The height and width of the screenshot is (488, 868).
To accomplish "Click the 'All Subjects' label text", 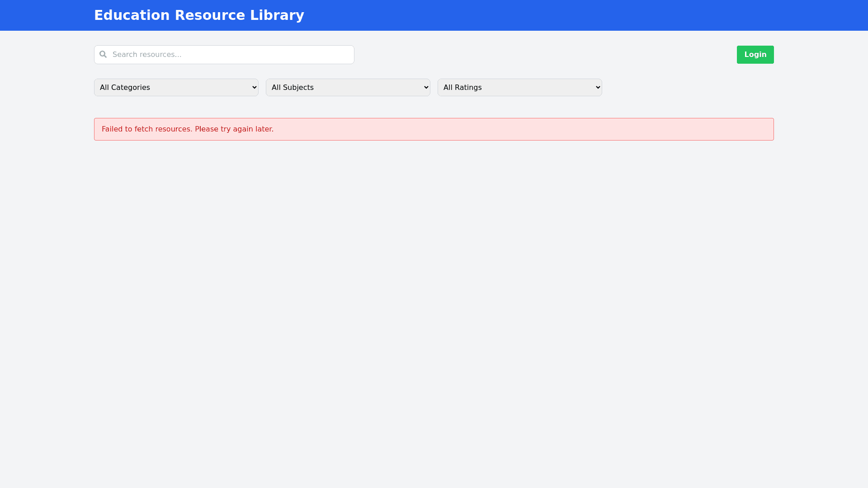I will pos(292,88).
